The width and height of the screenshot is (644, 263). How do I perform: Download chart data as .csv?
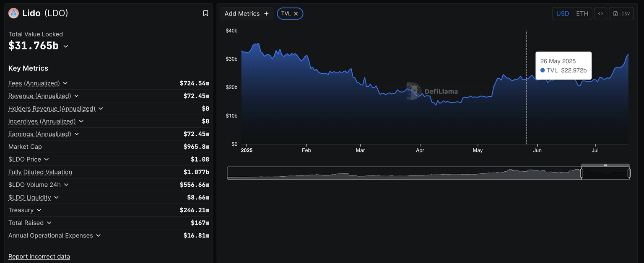[621, 13]
